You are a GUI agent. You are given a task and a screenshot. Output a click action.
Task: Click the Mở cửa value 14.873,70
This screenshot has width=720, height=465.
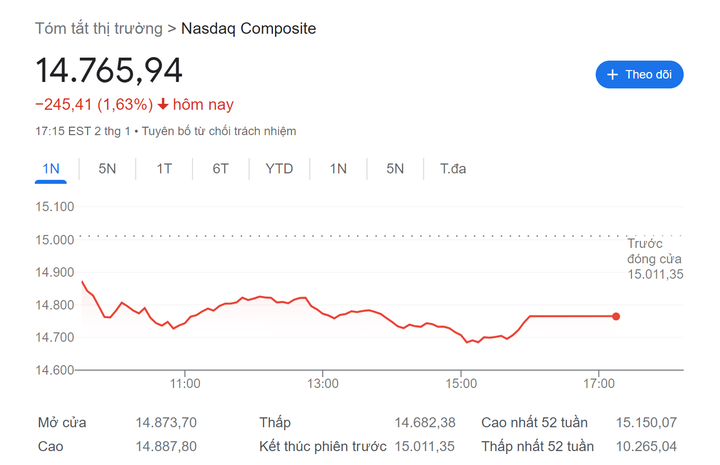166,423
